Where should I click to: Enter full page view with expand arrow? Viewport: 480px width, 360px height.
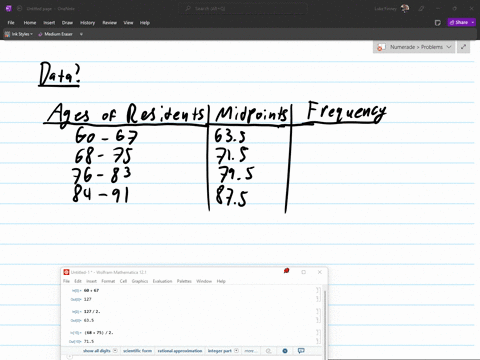click(463, 47)
